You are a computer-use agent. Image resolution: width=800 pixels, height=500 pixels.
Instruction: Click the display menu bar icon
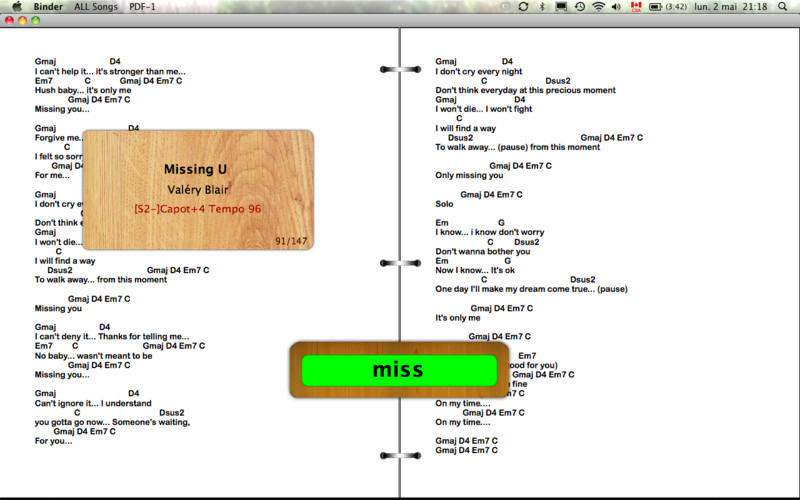tap(561, 7)
